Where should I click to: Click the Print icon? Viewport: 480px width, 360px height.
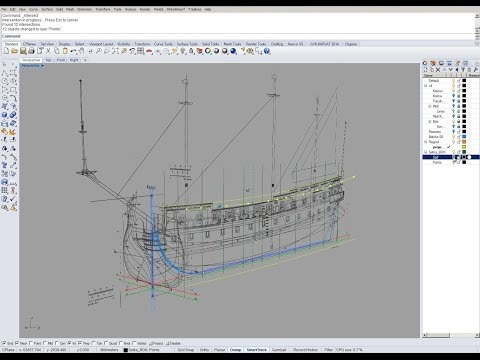[x=31, y=51]
